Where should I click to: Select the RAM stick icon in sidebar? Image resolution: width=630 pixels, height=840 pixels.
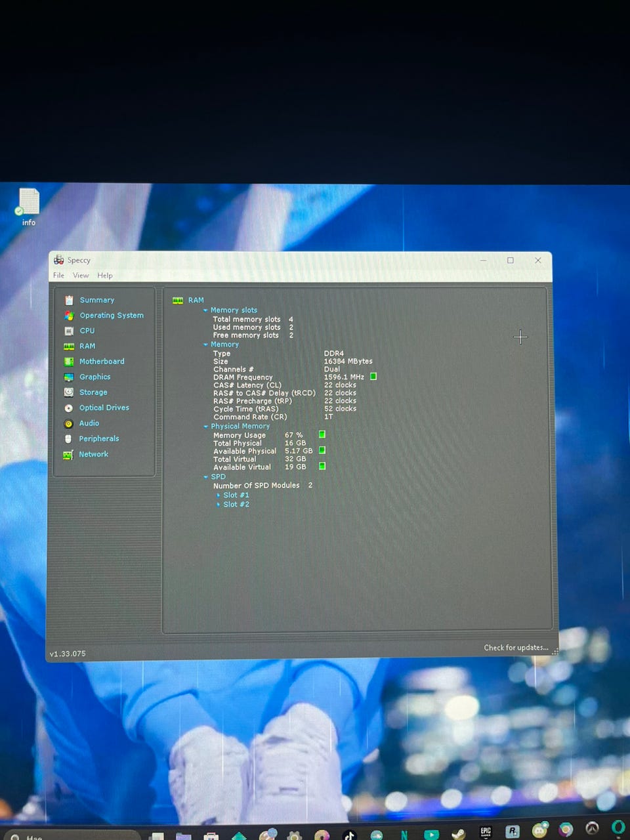[69, 346]
